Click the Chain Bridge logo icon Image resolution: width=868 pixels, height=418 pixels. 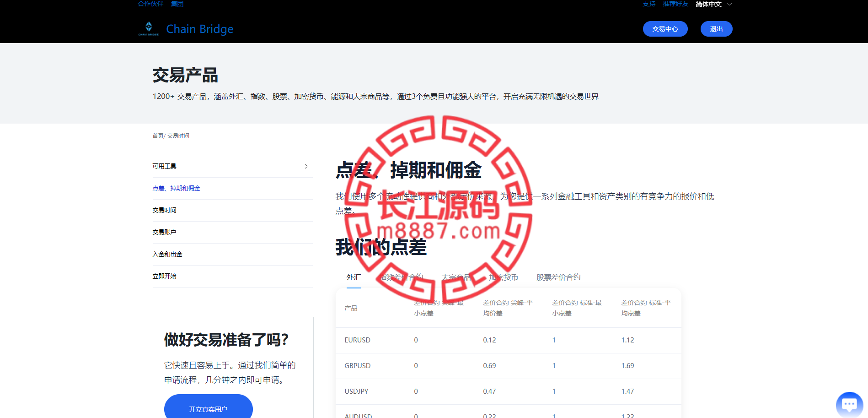click(x=149, y=28)
